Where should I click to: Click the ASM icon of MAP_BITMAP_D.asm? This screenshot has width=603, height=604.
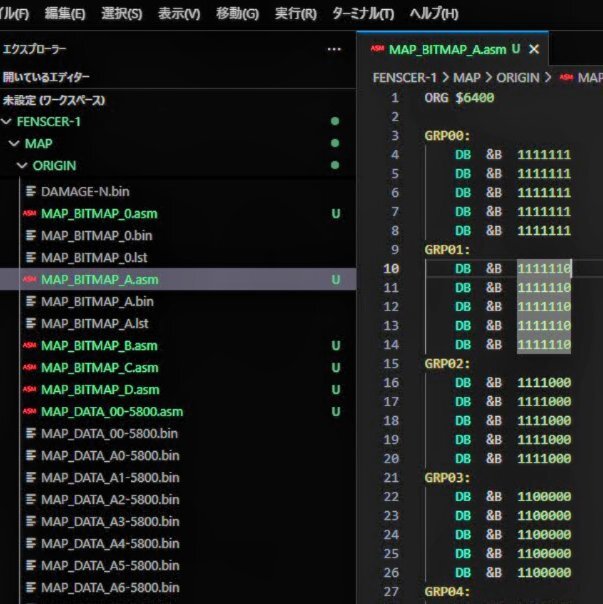(x=30, y=389)
